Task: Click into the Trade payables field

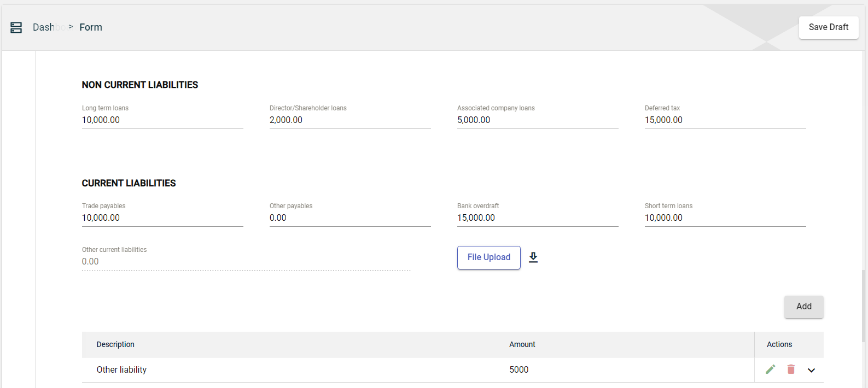Action: [162, 218]
